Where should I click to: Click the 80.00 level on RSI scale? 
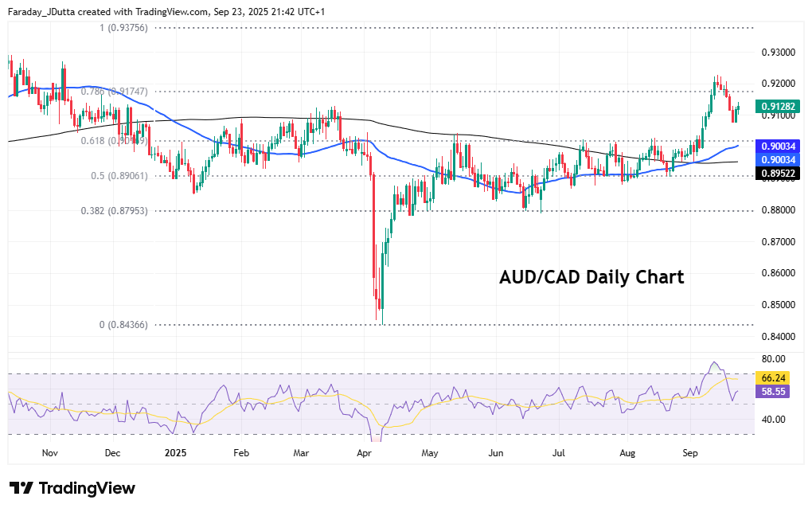point(774,359)
